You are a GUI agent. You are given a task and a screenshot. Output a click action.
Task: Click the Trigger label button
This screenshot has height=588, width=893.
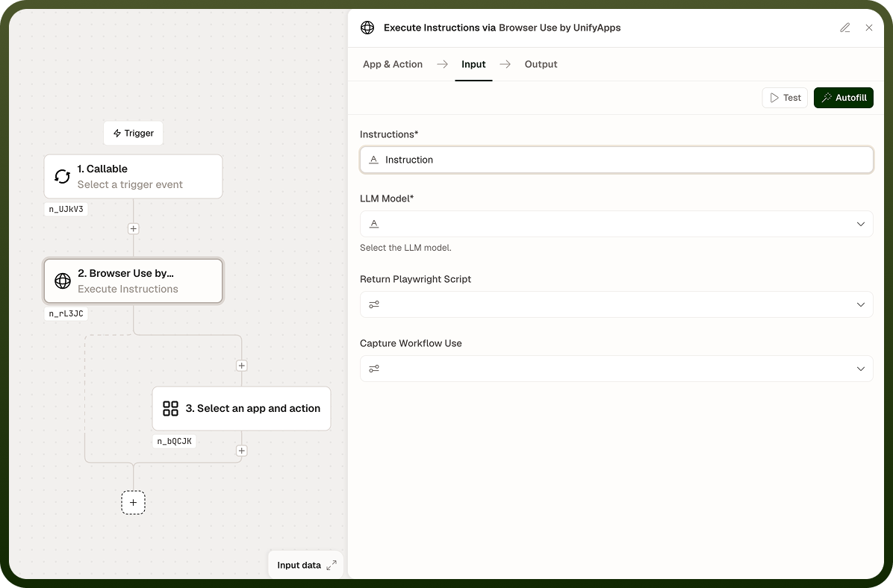coord(133,134)
